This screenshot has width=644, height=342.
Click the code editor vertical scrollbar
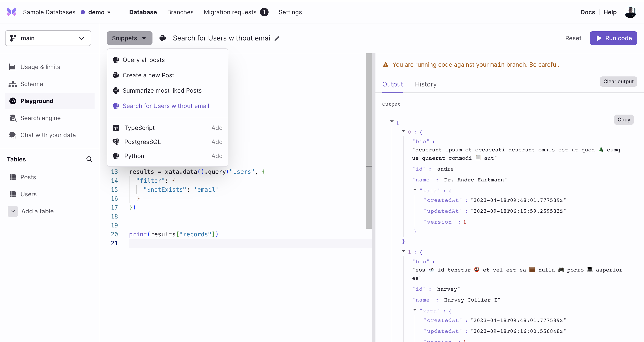(x=368, y=140)
